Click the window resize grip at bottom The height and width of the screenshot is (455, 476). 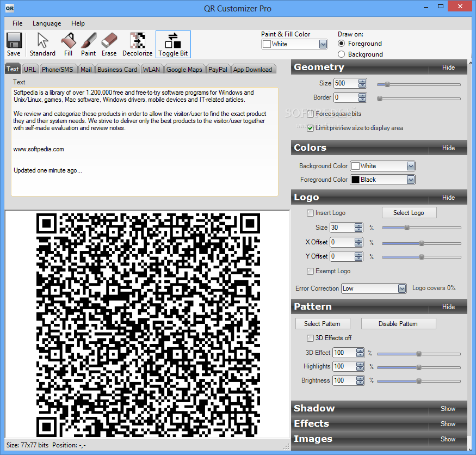point(286,446)
